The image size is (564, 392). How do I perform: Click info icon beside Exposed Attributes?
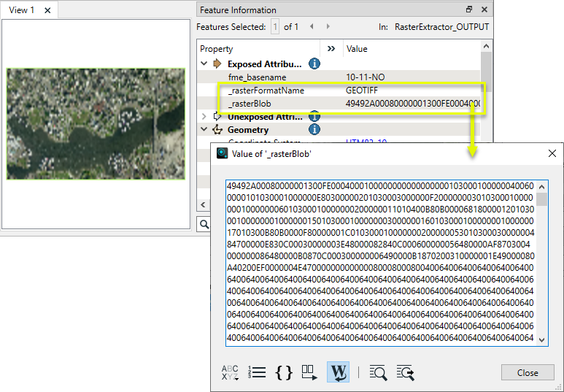pos(314,64)
